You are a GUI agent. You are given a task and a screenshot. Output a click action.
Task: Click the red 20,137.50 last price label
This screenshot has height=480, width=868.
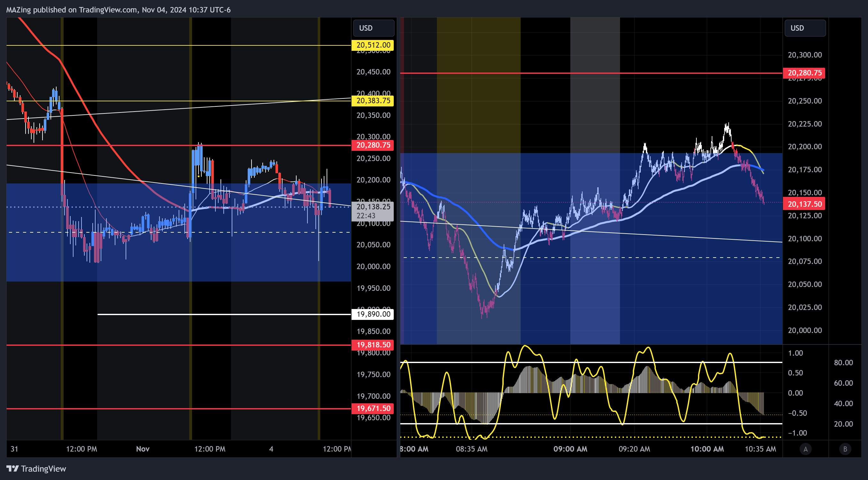click(804, 204)
